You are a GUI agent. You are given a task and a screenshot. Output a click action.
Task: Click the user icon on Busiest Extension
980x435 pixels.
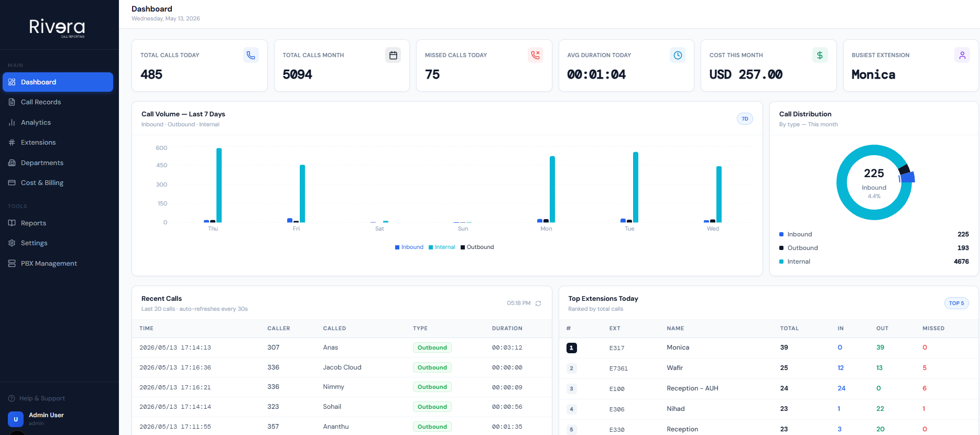962,55
